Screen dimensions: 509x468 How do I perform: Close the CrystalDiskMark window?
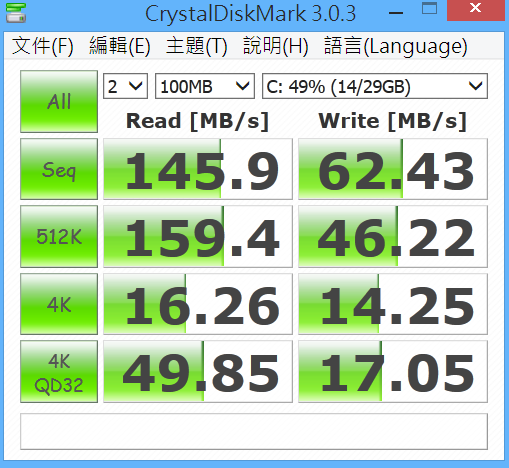pos(476,10)
